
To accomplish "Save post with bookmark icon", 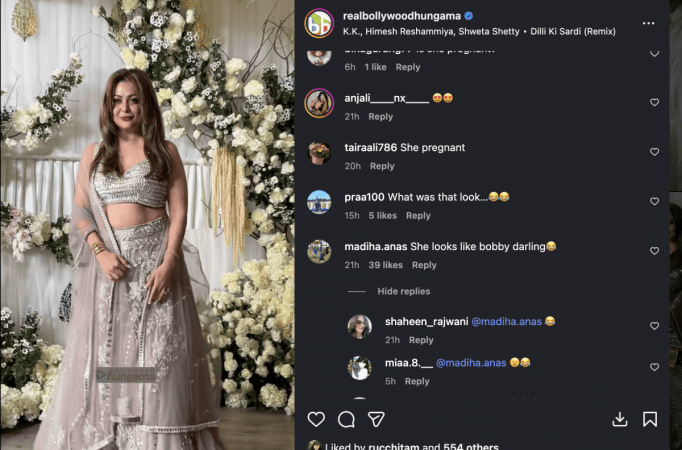I will [650, 419].
